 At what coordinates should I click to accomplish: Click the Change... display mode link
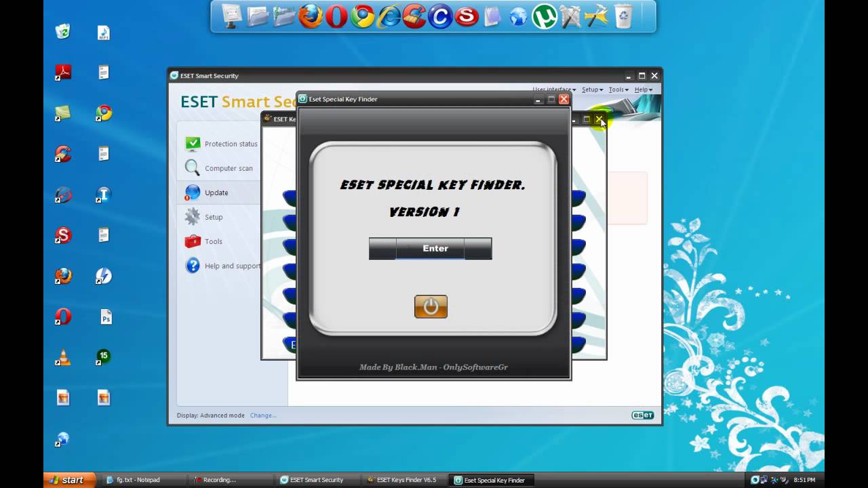click(x=263, y=415)
